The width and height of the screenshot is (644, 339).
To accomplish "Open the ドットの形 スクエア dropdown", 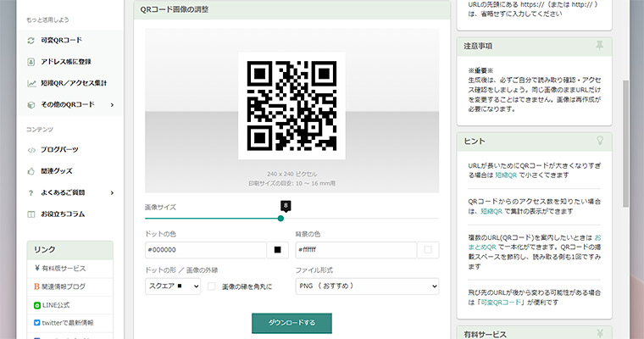I will click(173, 286).
